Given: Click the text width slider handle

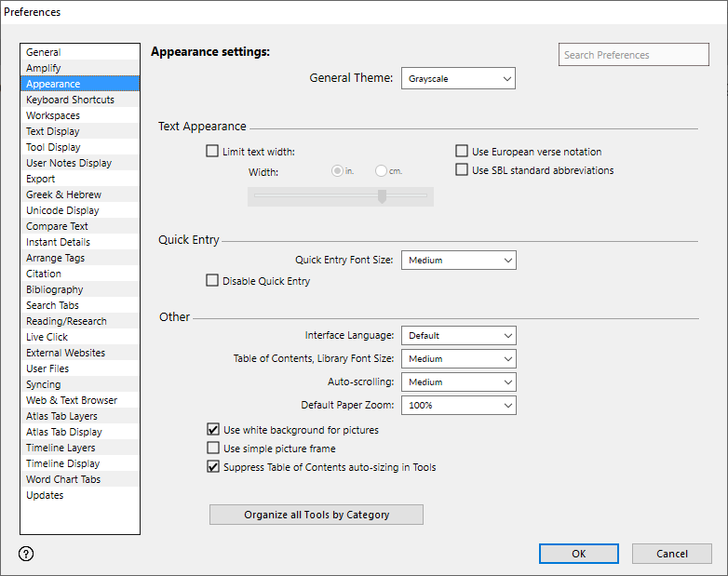Looking at the screenshot, I should (x=382, y=196).
